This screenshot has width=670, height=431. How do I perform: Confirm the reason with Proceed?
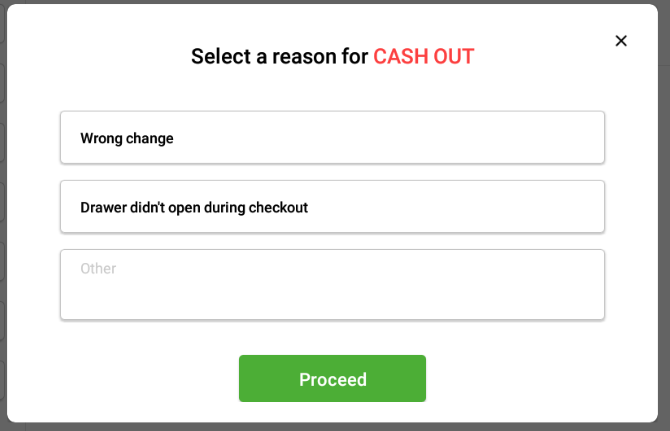coord(332,379)
